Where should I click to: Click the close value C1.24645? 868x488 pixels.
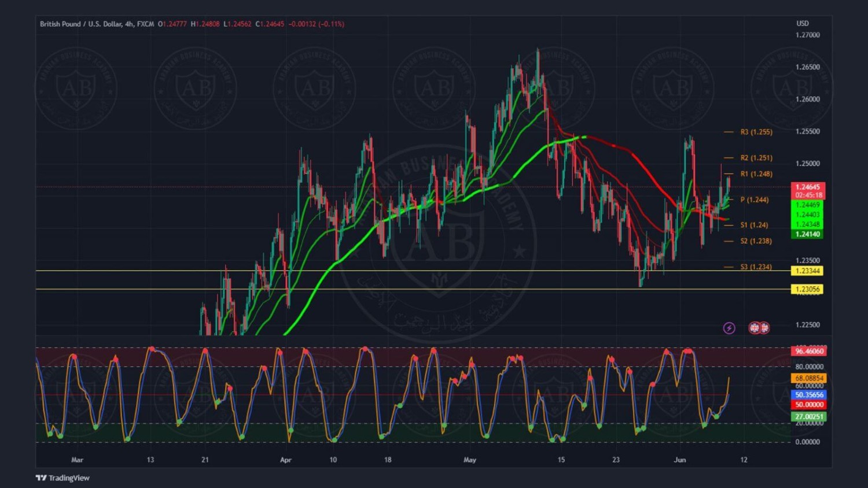(270, 24)
